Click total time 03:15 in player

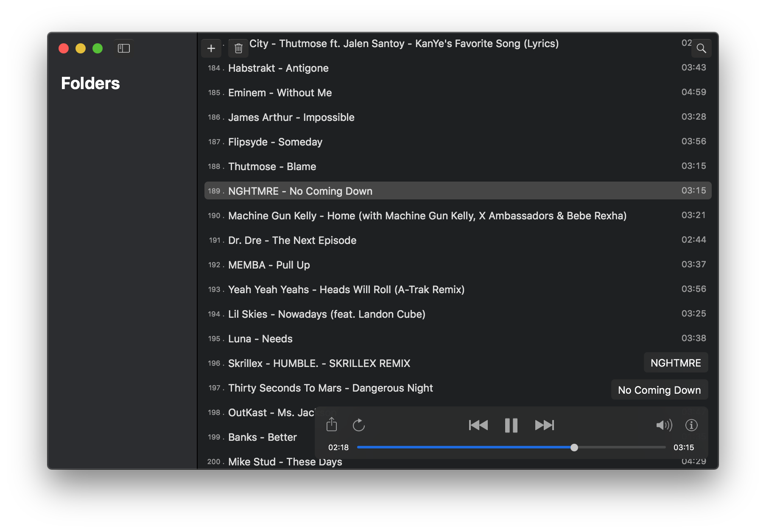(x=684, y=447)
